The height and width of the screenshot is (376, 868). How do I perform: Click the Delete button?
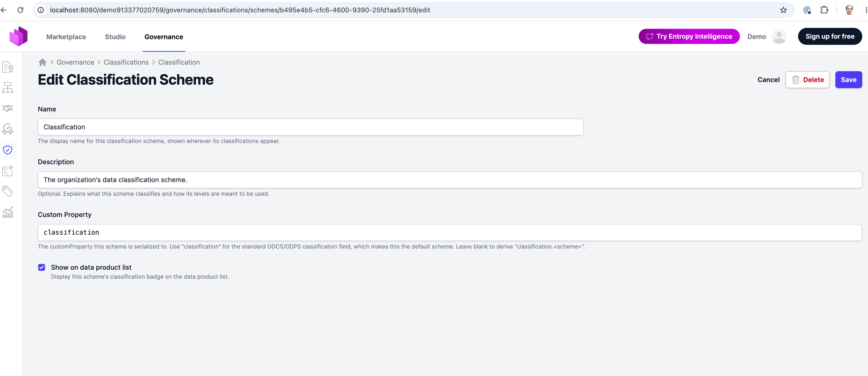807,80
